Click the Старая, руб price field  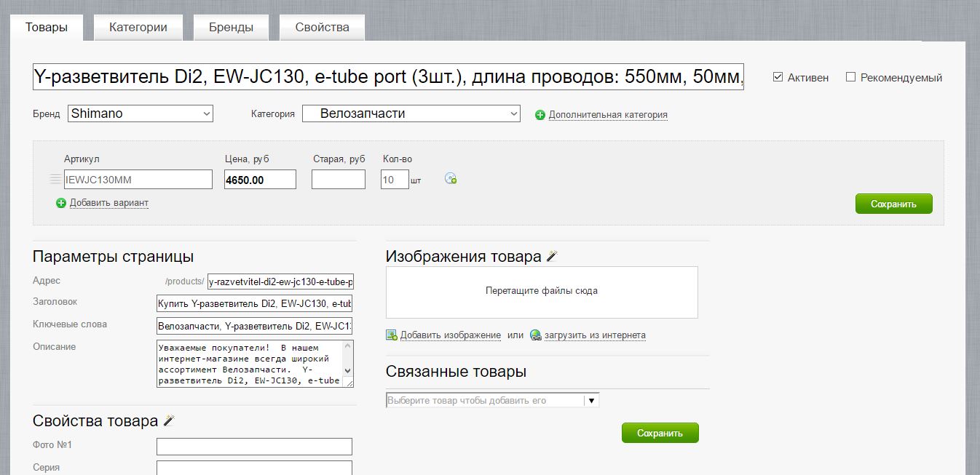point(339,179)
